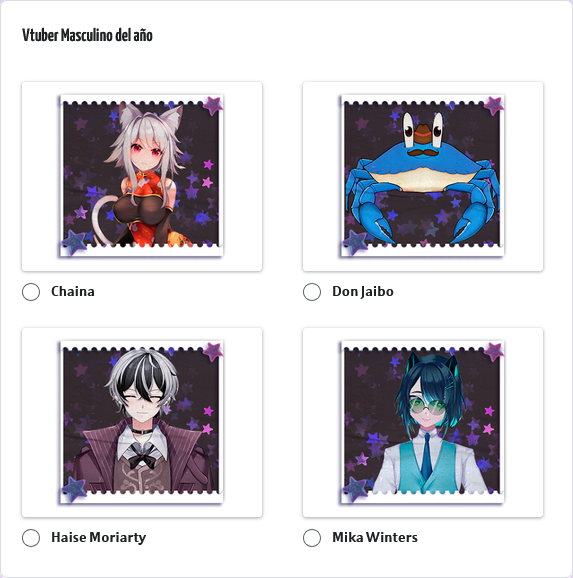
Task: Click purple star atop Chaina's stamp corner
Action: 213,105
